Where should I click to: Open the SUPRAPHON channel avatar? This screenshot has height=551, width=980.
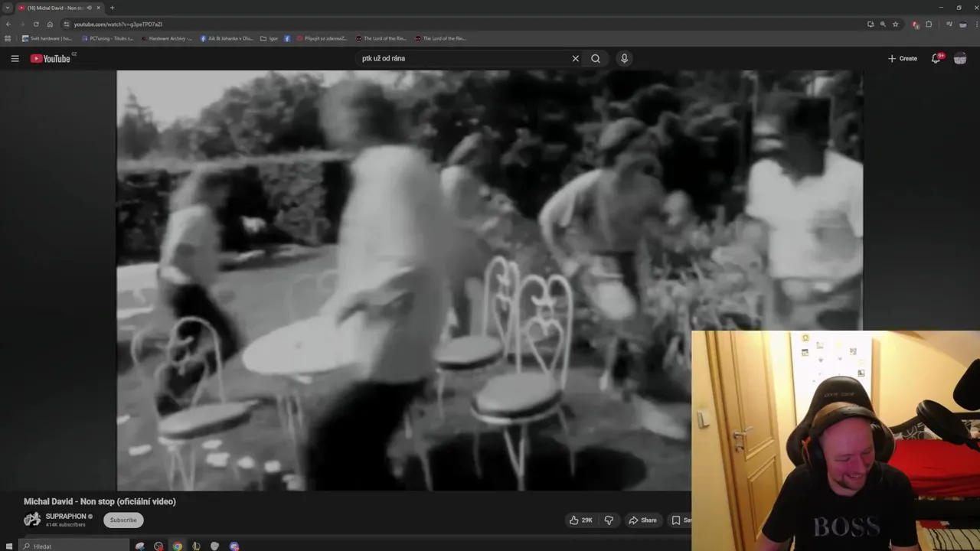(x=32, y=520)
